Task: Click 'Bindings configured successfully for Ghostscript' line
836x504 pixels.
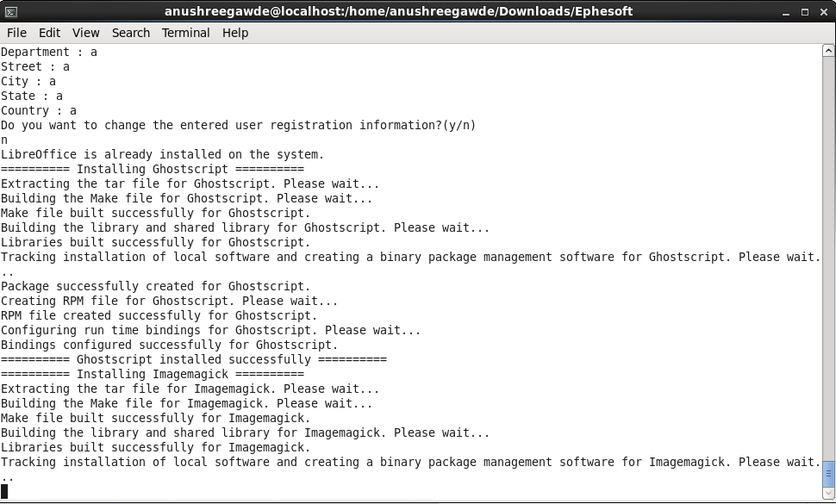Action: [x=170, y=345]
